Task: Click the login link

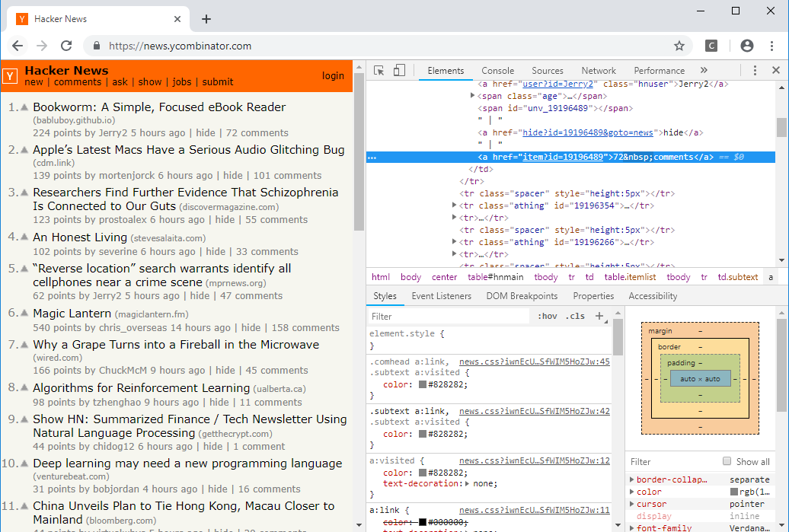Action: 333,75
